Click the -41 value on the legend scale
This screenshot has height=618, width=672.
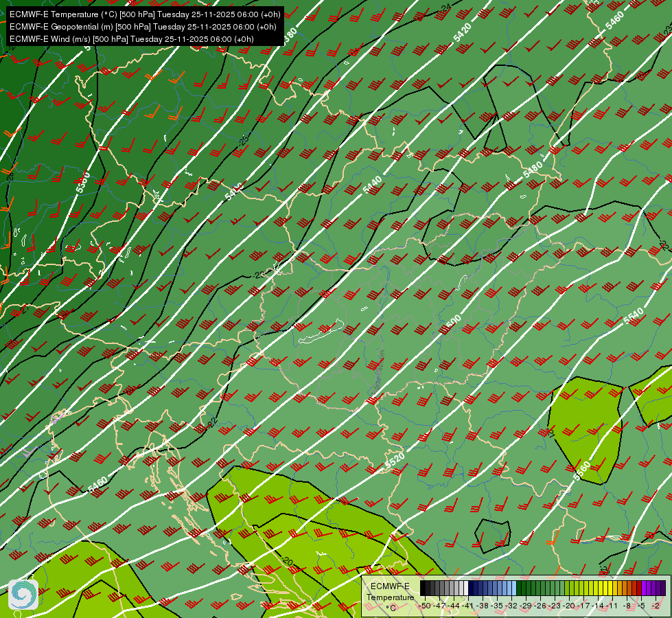point(467,606)
